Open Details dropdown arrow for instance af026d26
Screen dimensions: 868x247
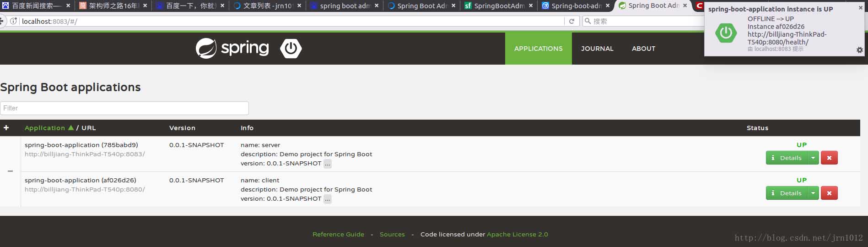813,193
